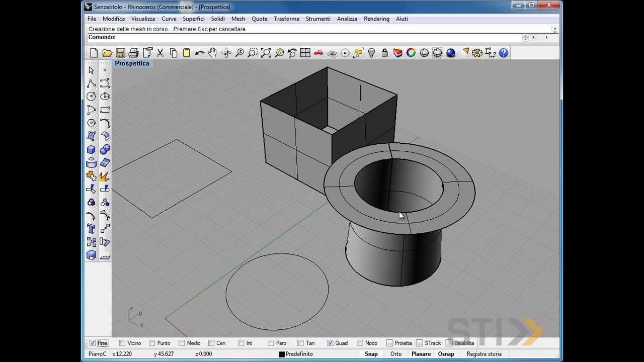Click PianoC coordinate mode label
The height and width of the screenshot is (362, 644).
pyautogui.click(x=98, y=354)
